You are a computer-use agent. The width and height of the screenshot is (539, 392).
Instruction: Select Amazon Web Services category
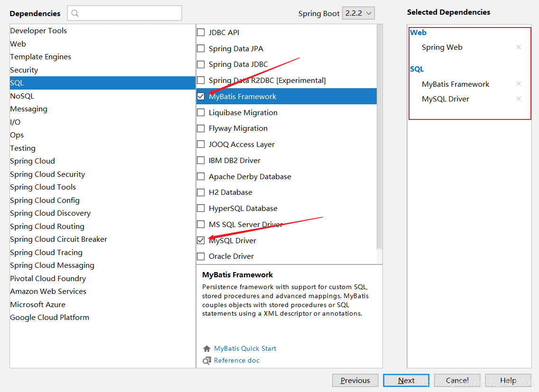click(102, 292)
